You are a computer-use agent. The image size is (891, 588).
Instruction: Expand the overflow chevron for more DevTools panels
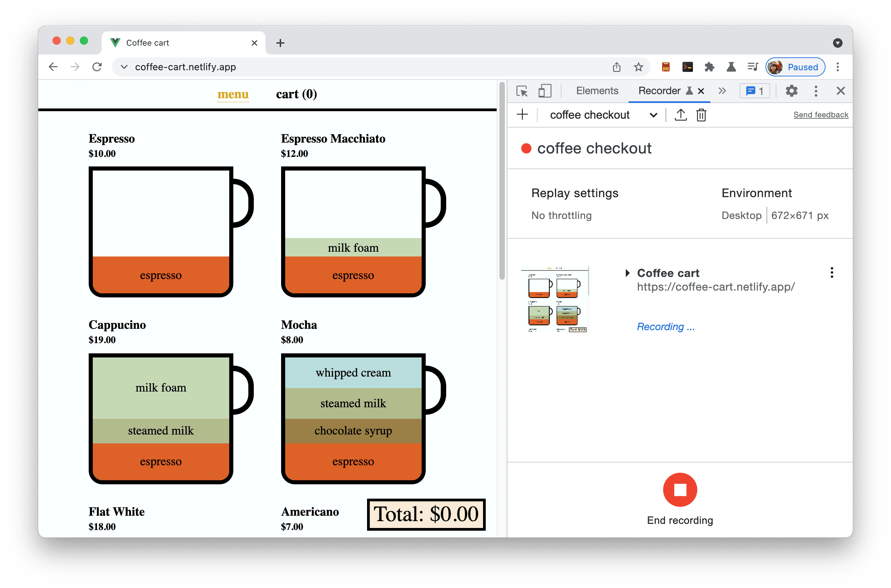(722, 91)
